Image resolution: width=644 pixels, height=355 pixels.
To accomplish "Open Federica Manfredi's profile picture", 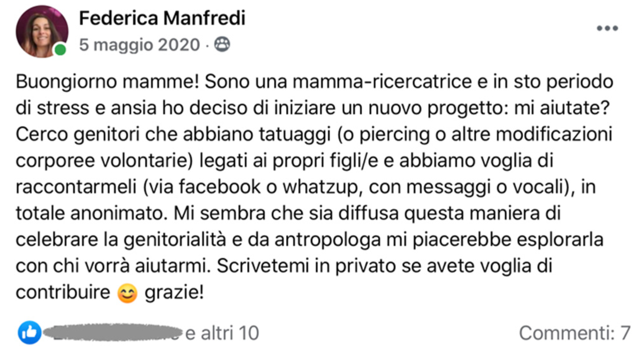I will tap(42, 31).
